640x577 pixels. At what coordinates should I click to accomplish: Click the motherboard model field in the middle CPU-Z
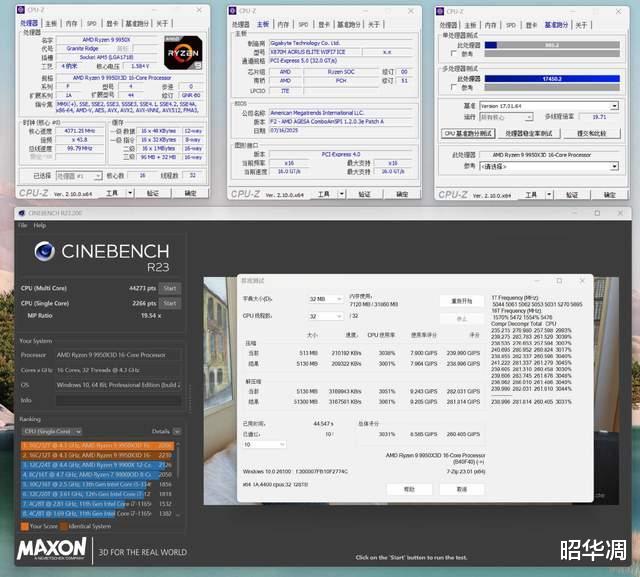[315, 52]
